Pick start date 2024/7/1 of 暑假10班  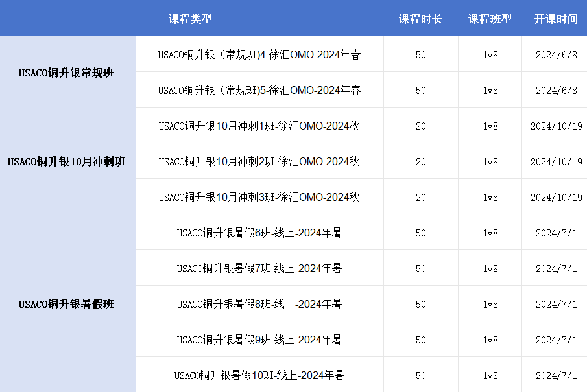pos(557,376)
